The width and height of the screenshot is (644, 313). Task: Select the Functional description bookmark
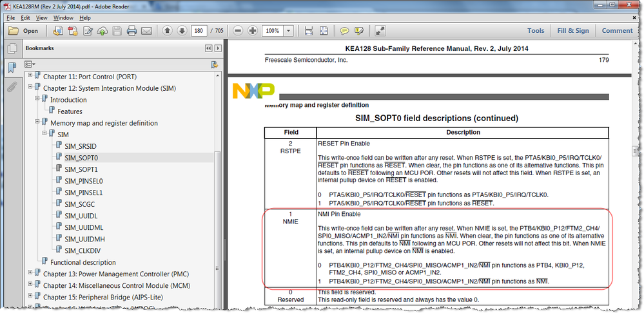click(x=83, y=263)
